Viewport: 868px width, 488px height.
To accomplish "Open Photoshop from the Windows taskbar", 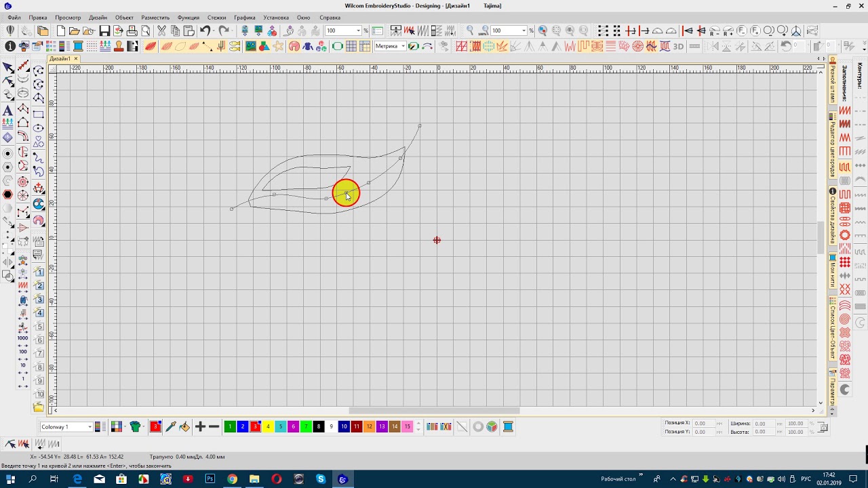I will point(210,479).
